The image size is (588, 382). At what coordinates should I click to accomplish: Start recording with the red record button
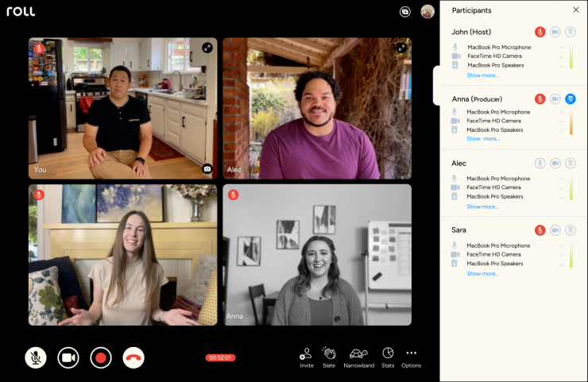[101, 357]
